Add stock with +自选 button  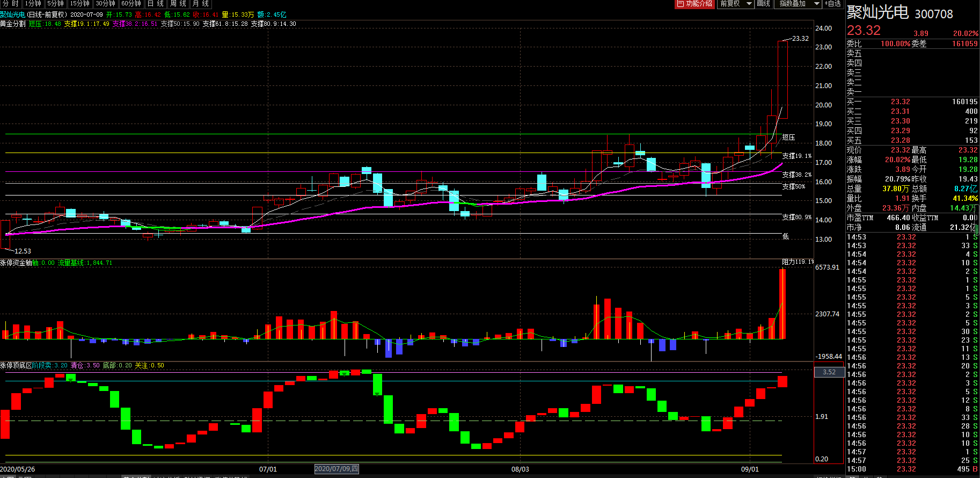[832, 4]
